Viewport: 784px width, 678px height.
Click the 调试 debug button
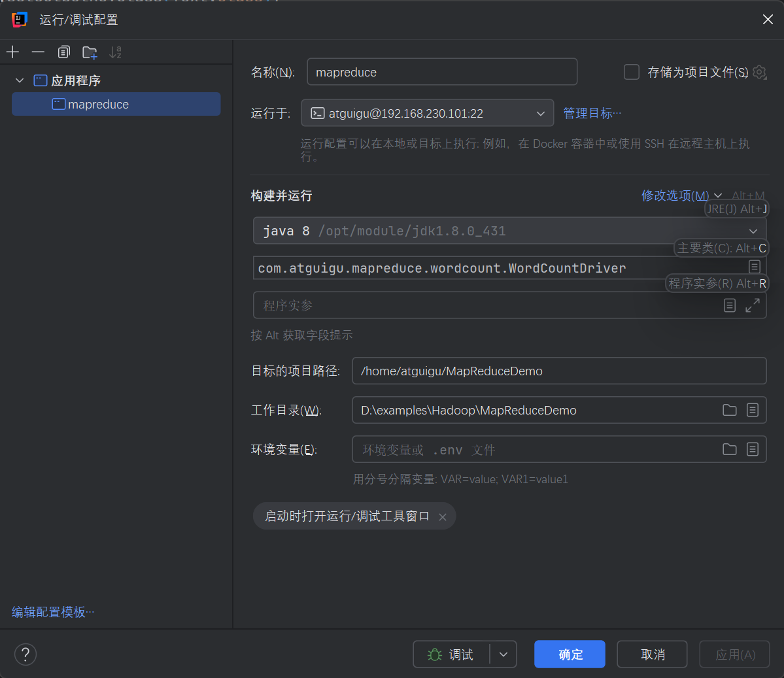(x=451, y=654)
